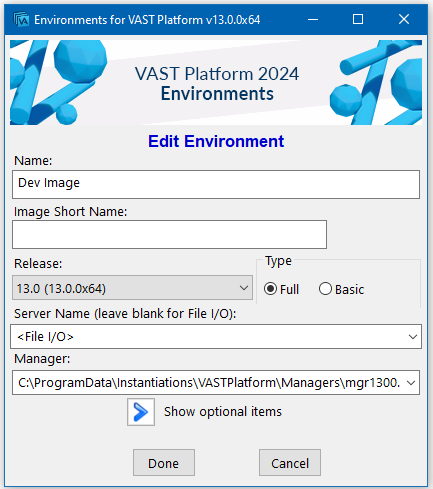Expand the Server Name dropdown arrow

pos(413,337)
